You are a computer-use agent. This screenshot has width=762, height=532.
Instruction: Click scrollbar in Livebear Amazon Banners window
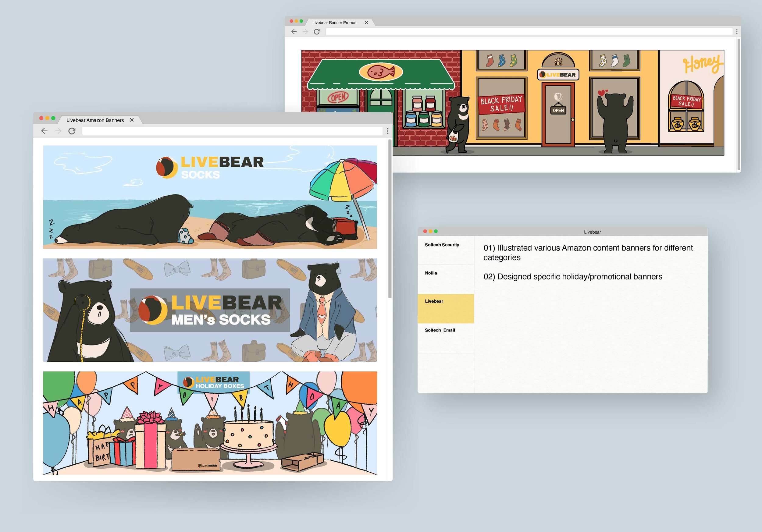[x=390, y=219]
